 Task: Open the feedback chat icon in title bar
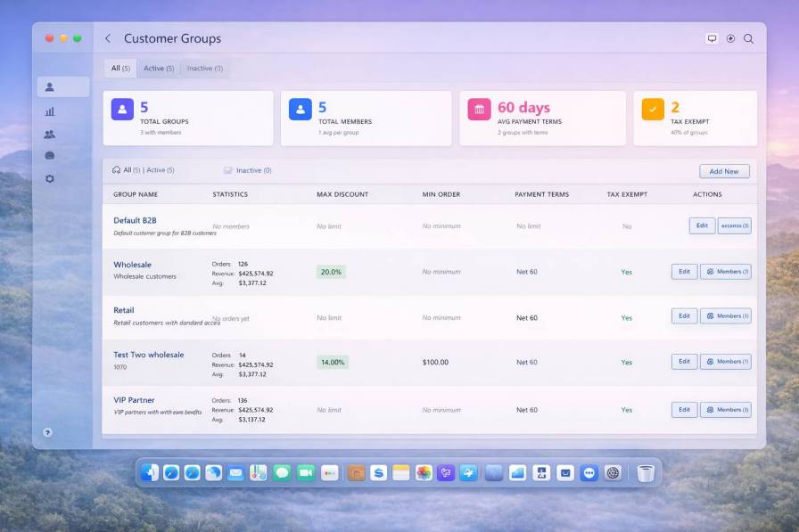pos(711,39)
